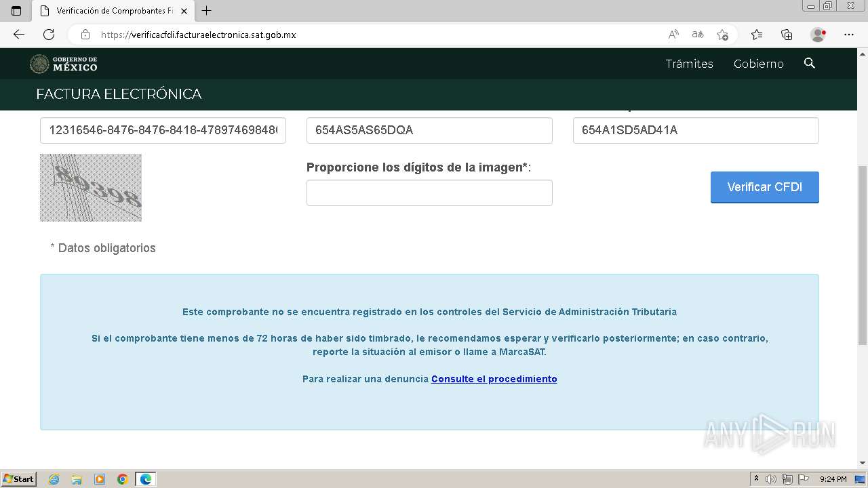This screenshot has width=868, height=488.
Task: Close the Verificación de Comprobantes tab
Action: [184, 11]
